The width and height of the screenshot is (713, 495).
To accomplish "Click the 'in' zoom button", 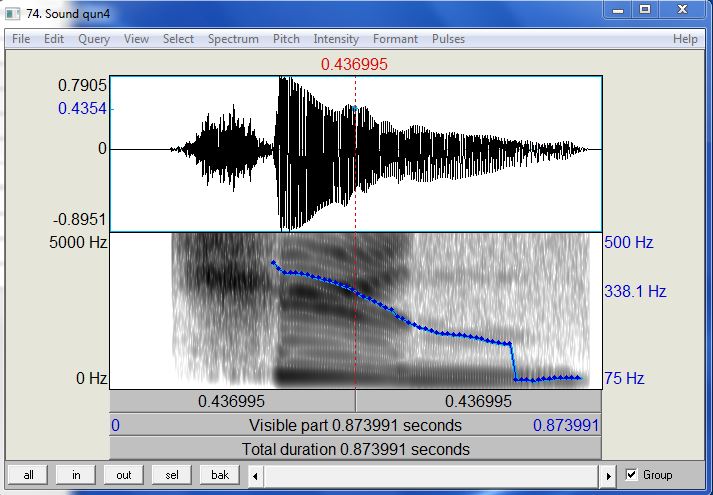I will pyautogui.click(x=76, y=475).
